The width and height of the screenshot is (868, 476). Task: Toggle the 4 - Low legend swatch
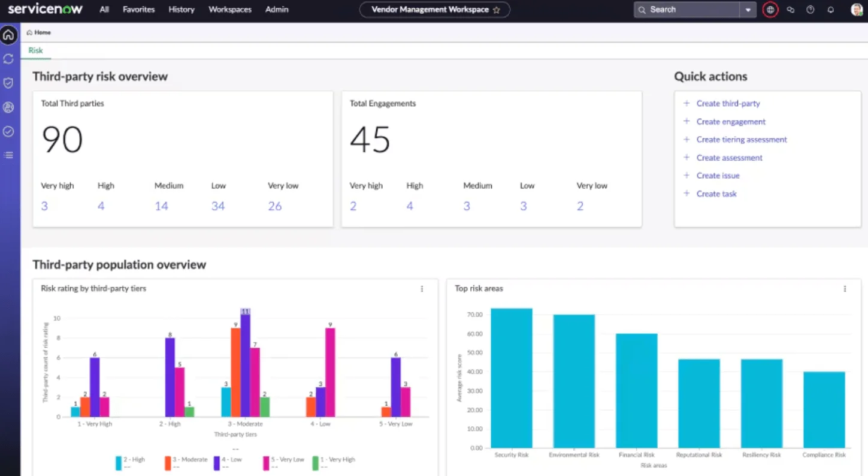pyautogui.click(x=216, y=463)
